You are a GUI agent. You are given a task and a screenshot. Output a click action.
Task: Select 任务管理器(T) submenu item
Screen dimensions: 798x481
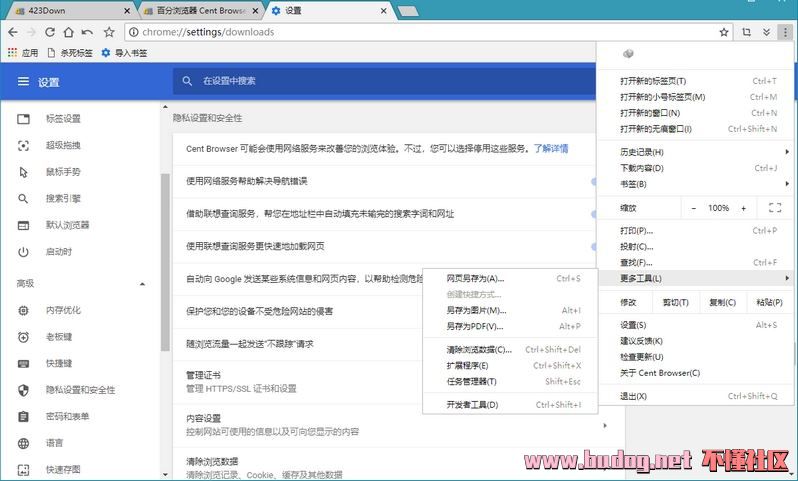[510, 381]
